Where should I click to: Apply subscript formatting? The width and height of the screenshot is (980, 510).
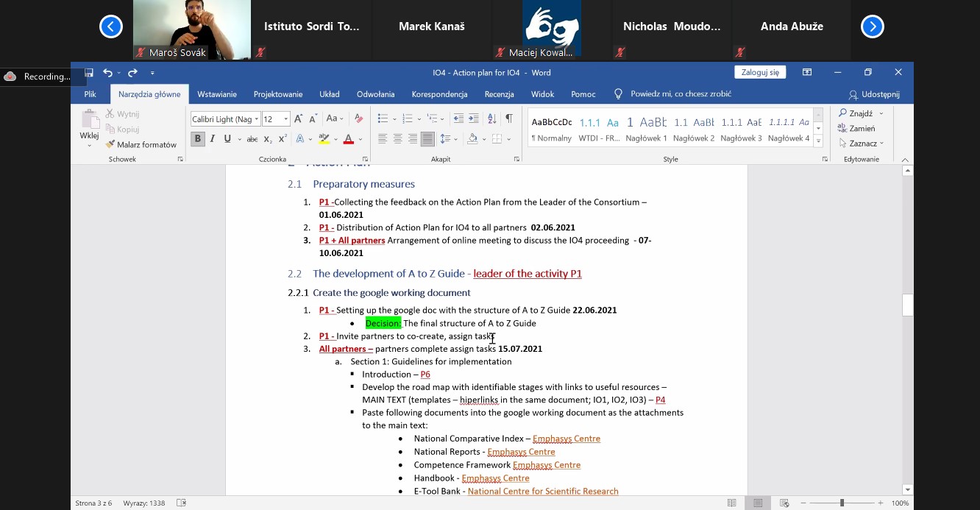(x=268, y=139)
